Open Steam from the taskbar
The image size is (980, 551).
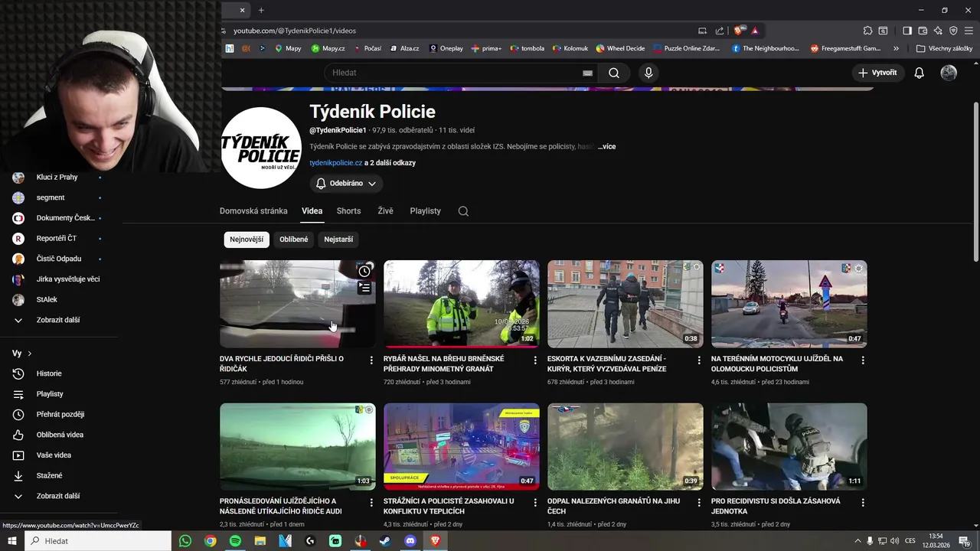(x=385, y=541)
